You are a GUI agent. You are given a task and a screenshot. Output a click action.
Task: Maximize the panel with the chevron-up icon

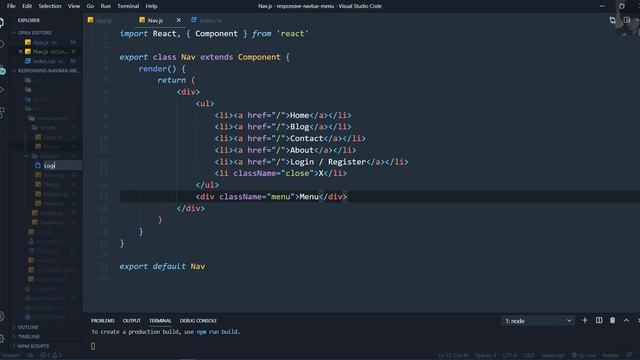[x=627, y=320]
